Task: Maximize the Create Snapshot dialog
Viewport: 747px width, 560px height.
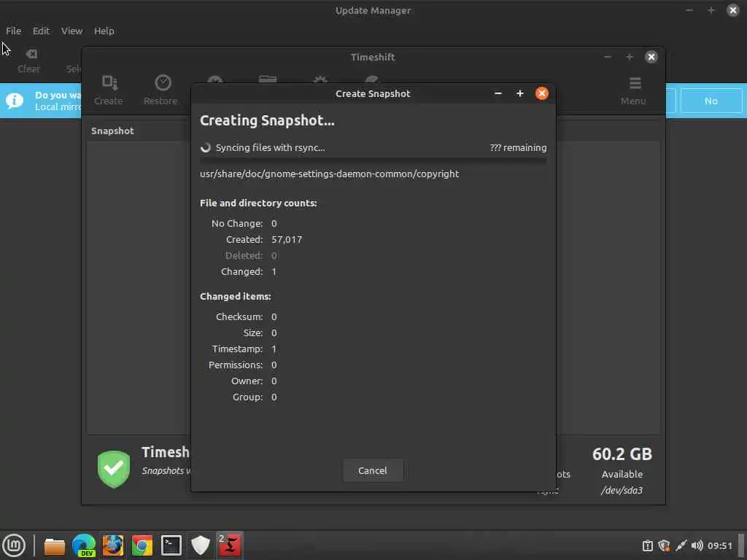Action: [x=519, y=93]
